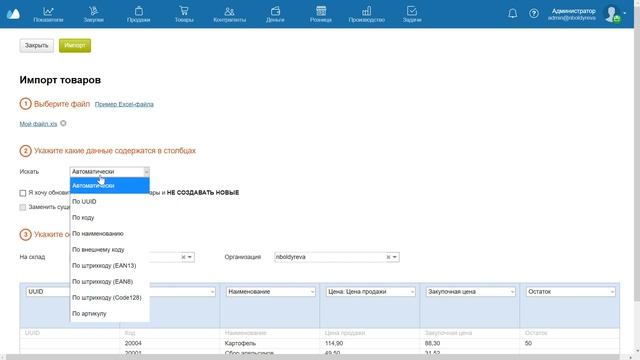
Task: Click the Картофель cell
Action: click(240, 343)
